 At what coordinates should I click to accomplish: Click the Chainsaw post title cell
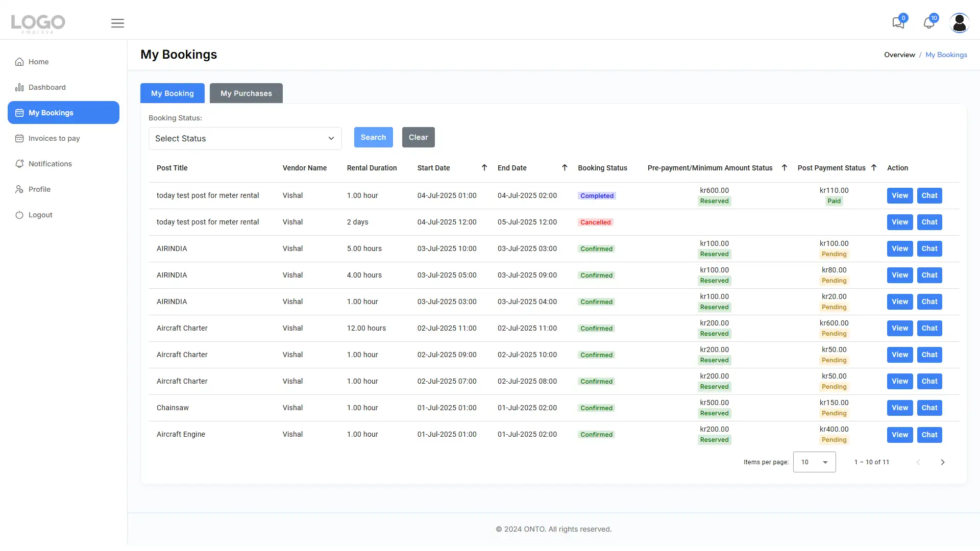coord(173,408)
